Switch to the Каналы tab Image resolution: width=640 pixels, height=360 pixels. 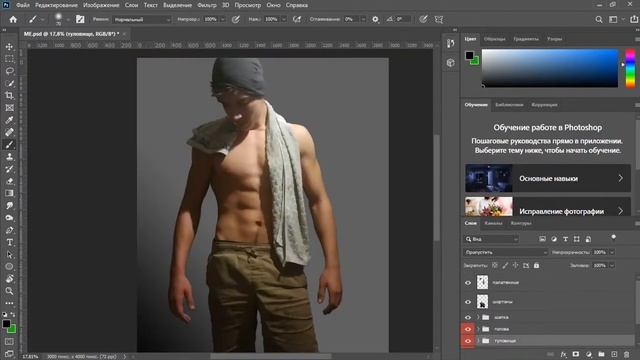493,223
